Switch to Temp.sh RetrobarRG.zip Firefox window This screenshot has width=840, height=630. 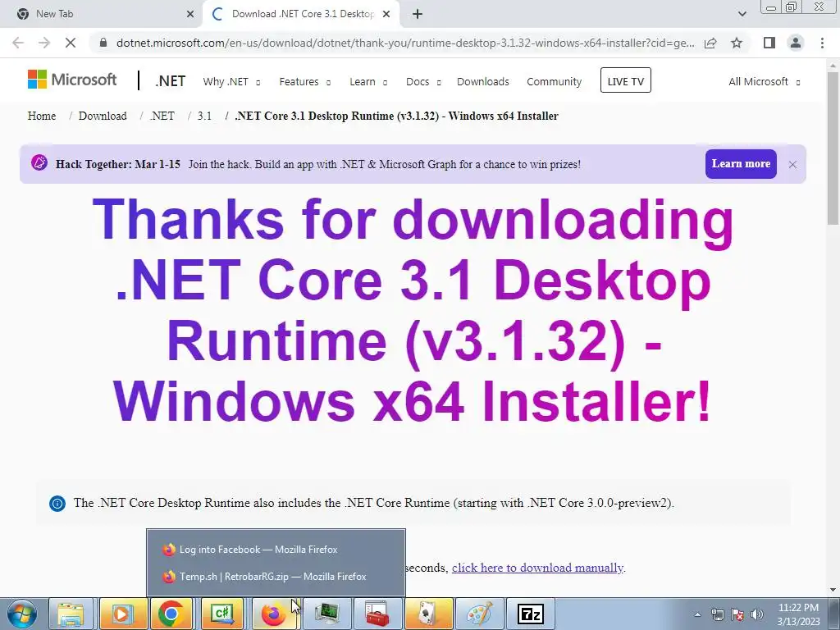point(276,577)
